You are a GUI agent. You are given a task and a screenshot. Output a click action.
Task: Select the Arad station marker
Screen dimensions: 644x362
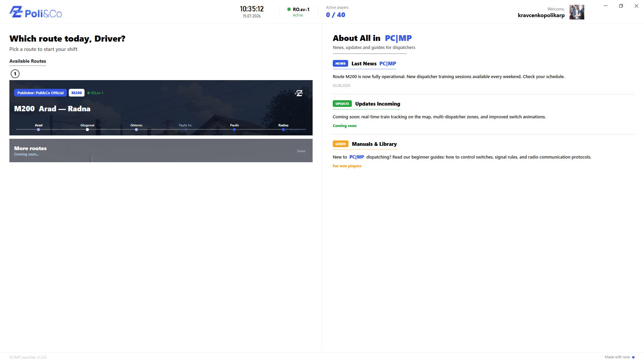click(39, 129)
